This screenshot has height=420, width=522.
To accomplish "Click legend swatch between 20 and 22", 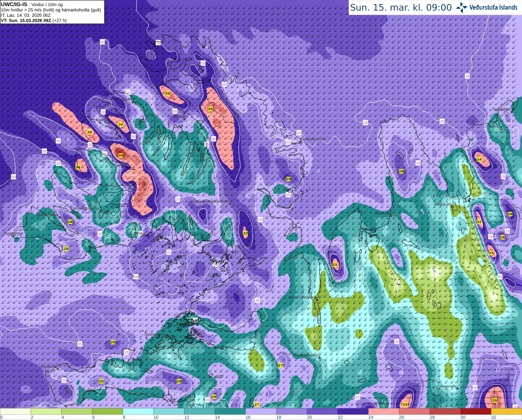I will (322, 412).
